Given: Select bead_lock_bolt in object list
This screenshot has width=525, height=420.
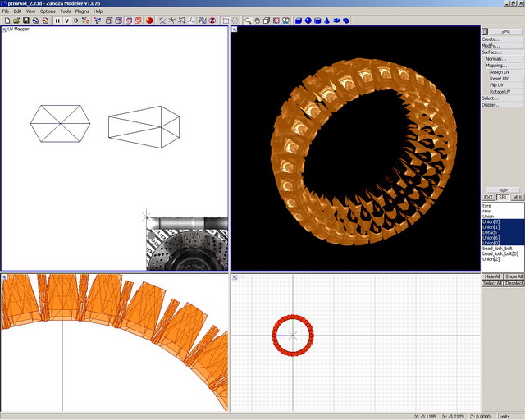Looking at the screenshot, I should (497, 248).
